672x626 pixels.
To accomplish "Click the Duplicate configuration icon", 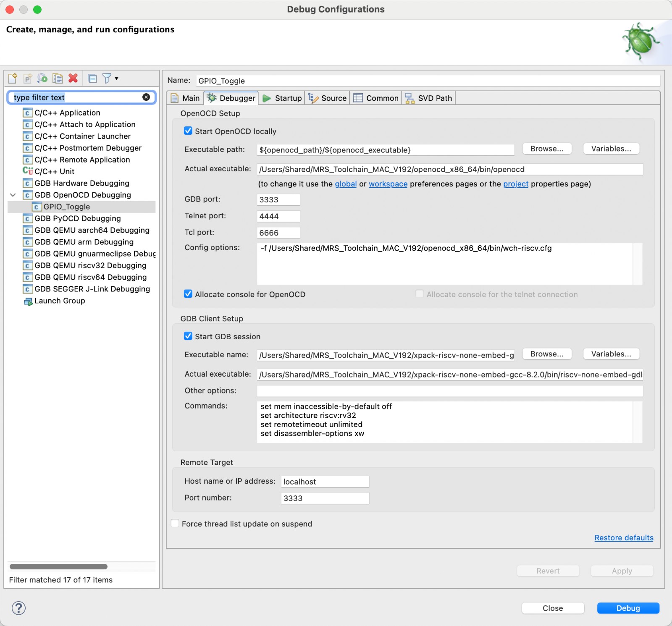I will pos(58,78).
